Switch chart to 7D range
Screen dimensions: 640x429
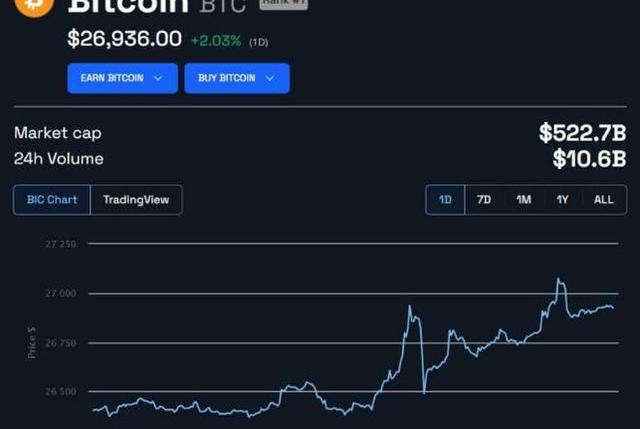484,200
